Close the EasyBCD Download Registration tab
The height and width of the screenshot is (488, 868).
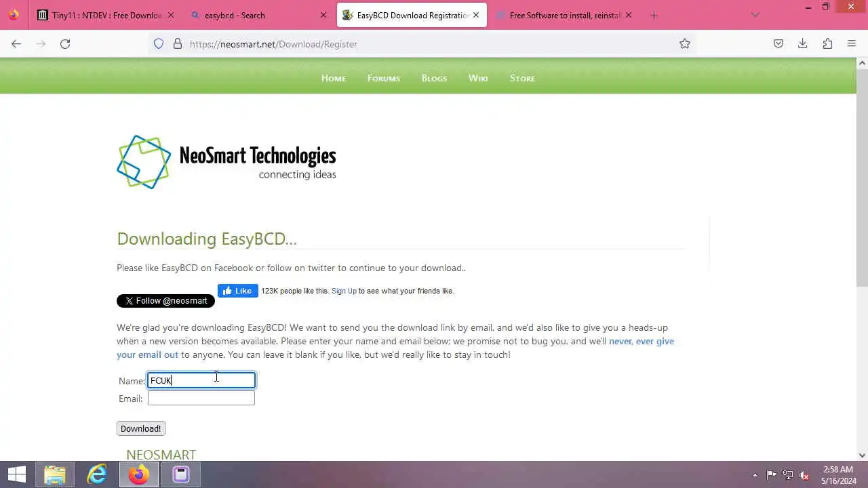coord(476,15)
